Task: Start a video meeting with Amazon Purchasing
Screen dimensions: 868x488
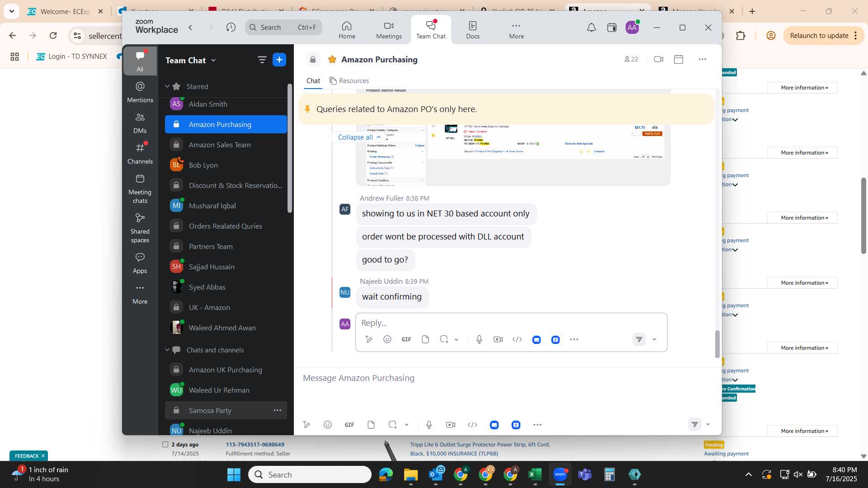Action: (659, 59)
